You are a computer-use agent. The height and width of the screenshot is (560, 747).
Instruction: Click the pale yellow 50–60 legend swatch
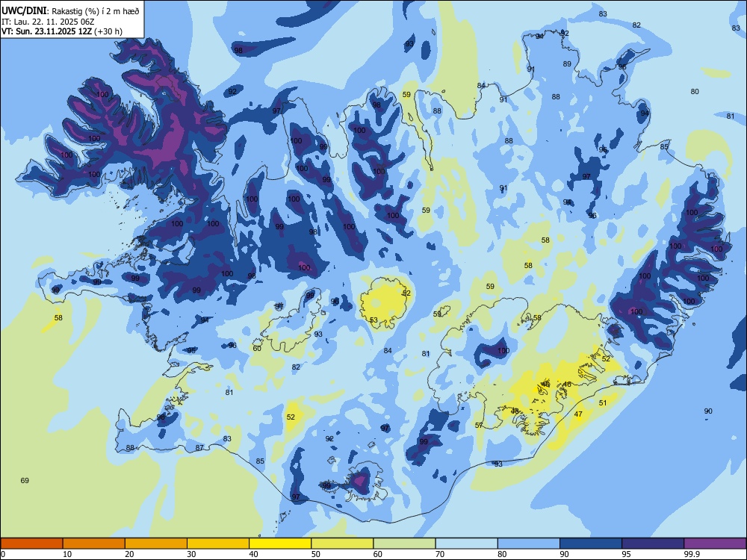[x=342, y=544]
